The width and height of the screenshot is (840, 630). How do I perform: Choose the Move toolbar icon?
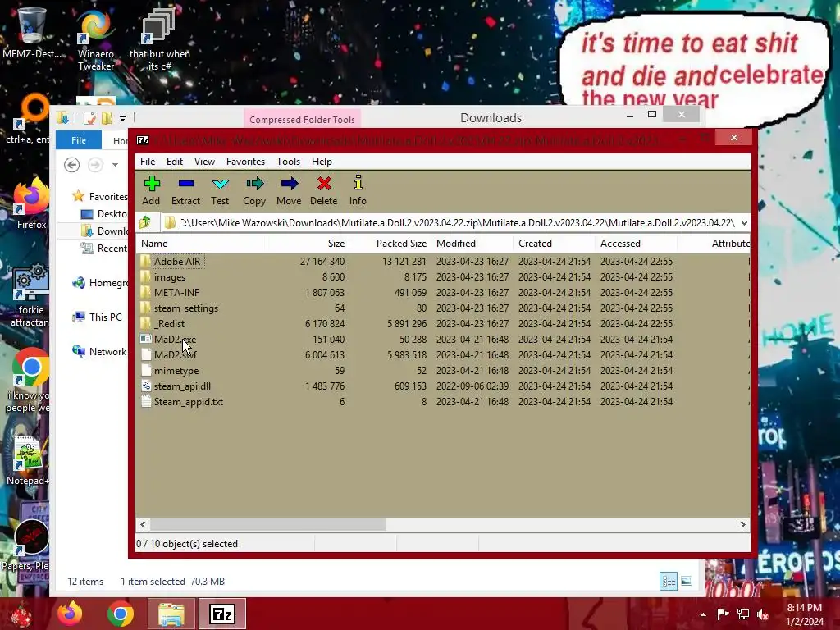pos(289,190)
